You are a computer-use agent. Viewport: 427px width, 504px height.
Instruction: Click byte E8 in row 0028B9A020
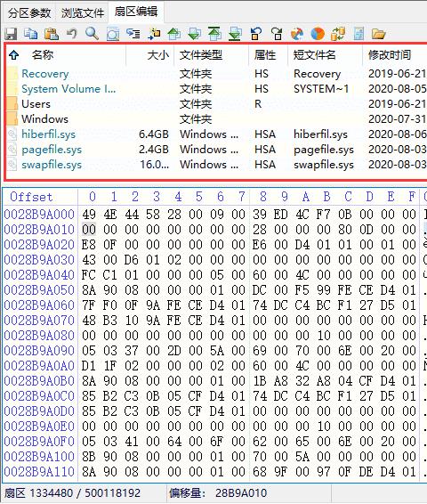[89, 245]
